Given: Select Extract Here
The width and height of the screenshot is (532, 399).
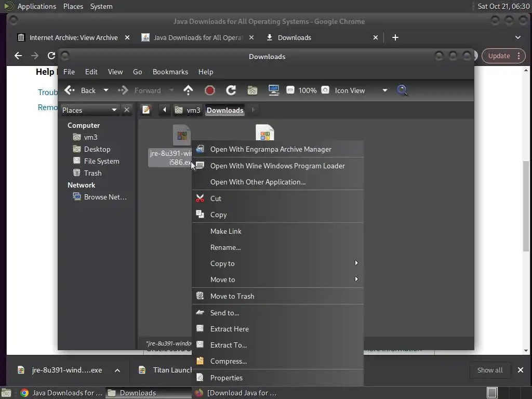Looking at the screenshot, I should pos(277,329).
